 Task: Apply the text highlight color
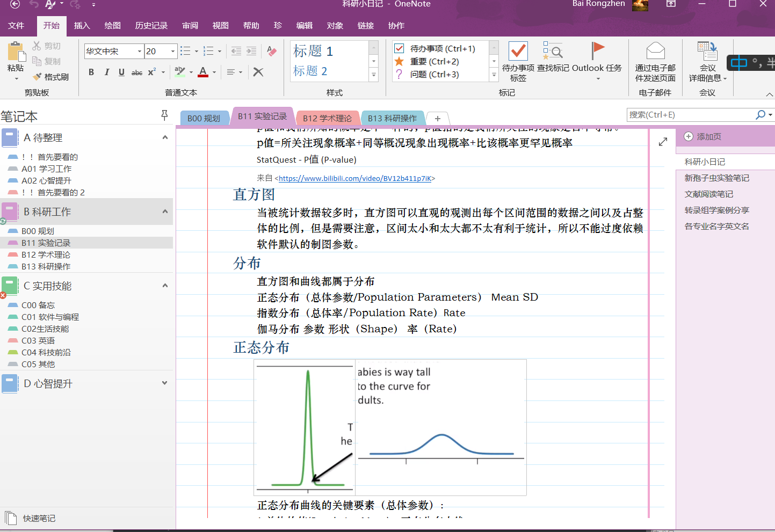coord(179,72)
